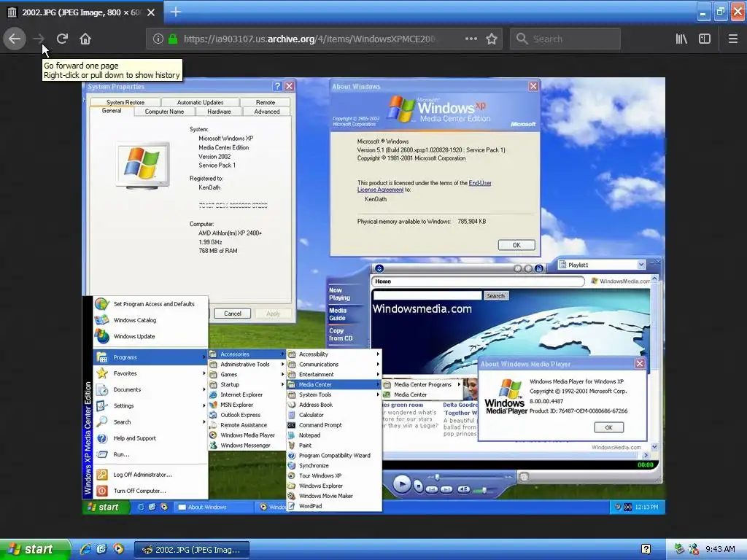Screen dimensions: 747x560
Task: Click the system tray clock showing 9:43 AM
Action: (720, 549)
